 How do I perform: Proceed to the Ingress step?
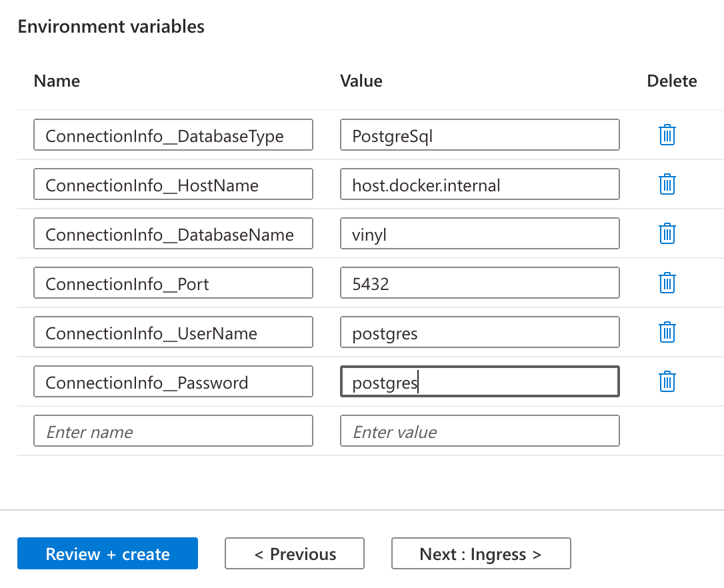[x=481, y=553]
